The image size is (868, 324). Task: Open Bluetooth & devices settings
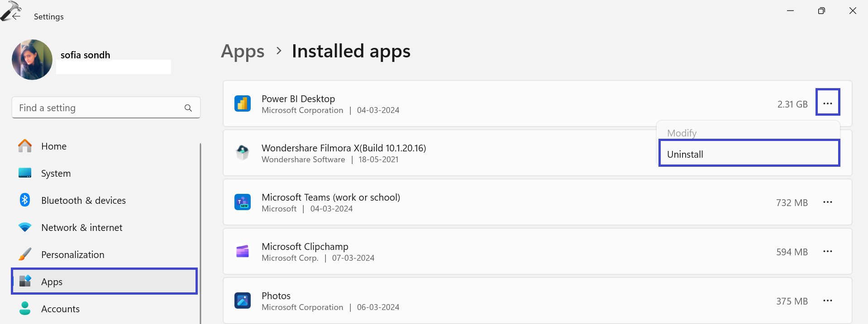tap(83, 201)
